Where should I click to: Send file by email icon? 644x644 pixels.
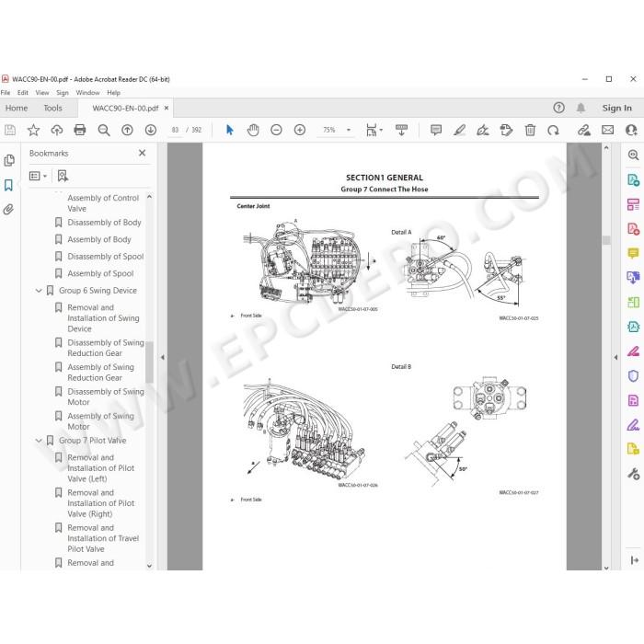607,131
